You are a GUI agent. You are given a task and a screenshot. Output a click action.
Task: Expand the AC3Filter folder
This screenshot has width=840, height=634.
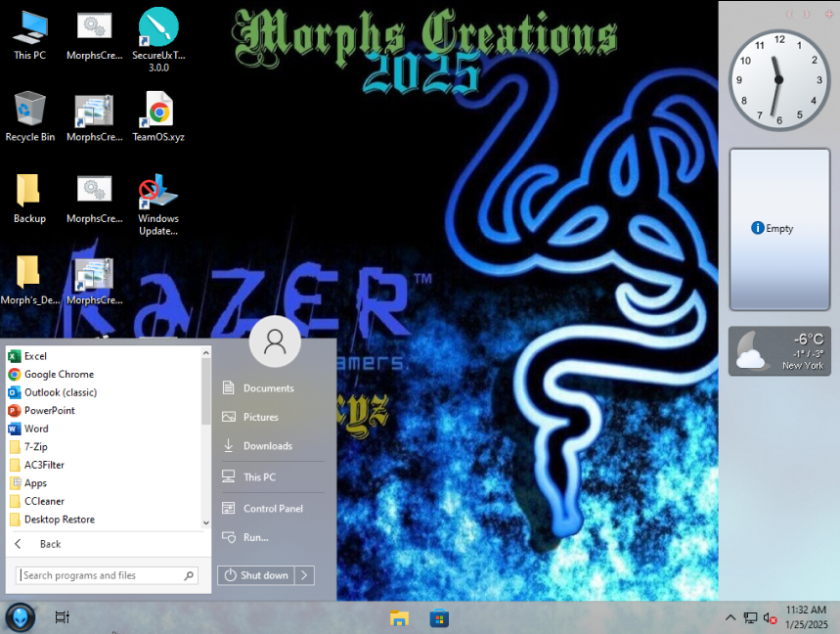(x=104, y=465)
